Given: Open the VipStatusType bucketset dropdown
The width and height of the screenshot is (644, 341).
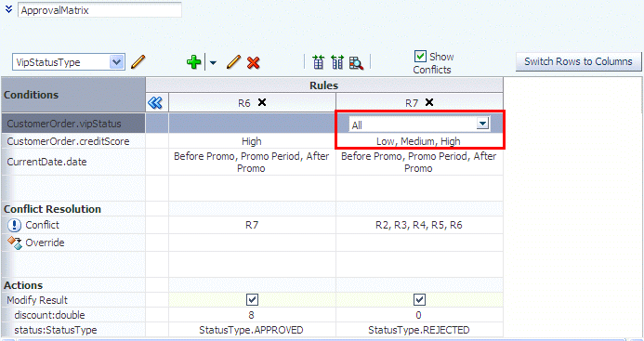Looking at the screenshot, I should pos(117,62).
